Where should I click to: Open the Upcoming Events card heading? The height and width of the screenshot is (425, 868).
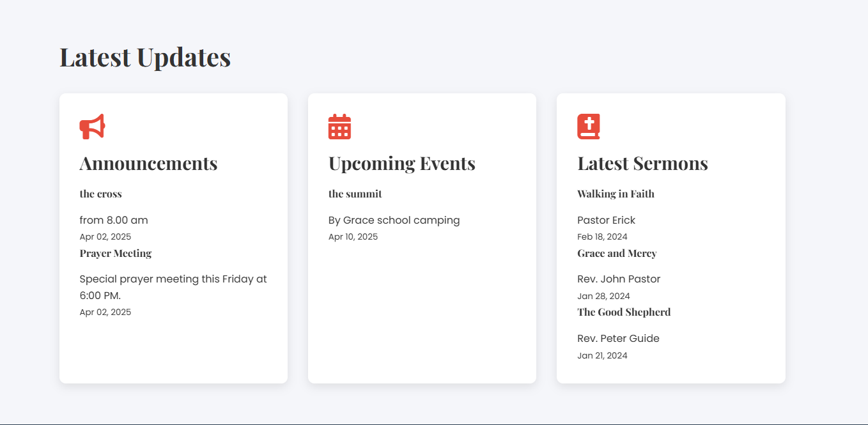pyautogui.click(x=401, y=164)
